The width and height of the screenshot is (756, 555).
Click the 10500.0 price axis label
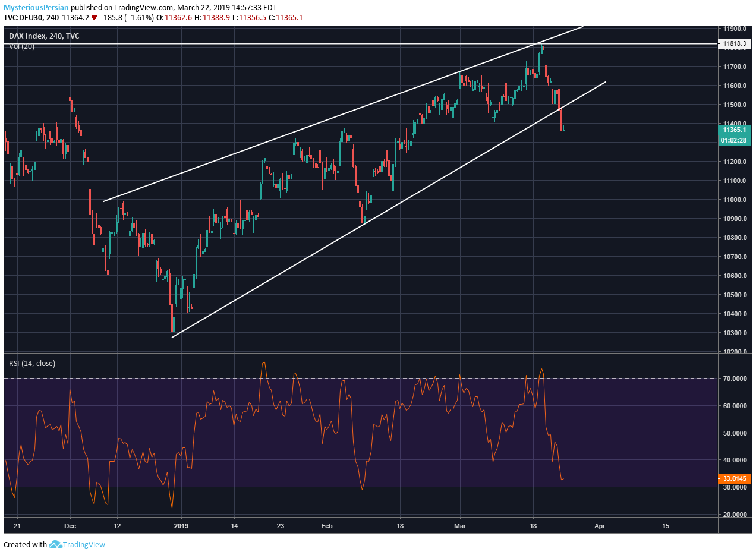(x=735, y=295)
